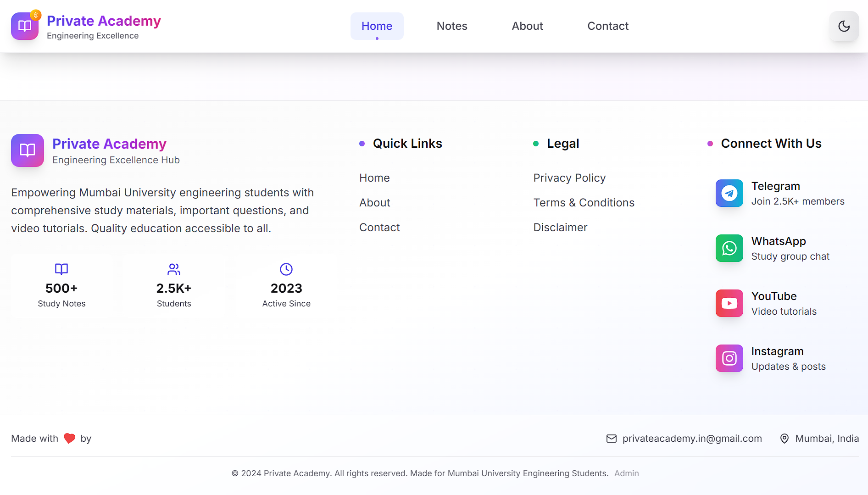868x495 pixels.
Task: Click the 'Legal' heading
Action: [563, 144]
